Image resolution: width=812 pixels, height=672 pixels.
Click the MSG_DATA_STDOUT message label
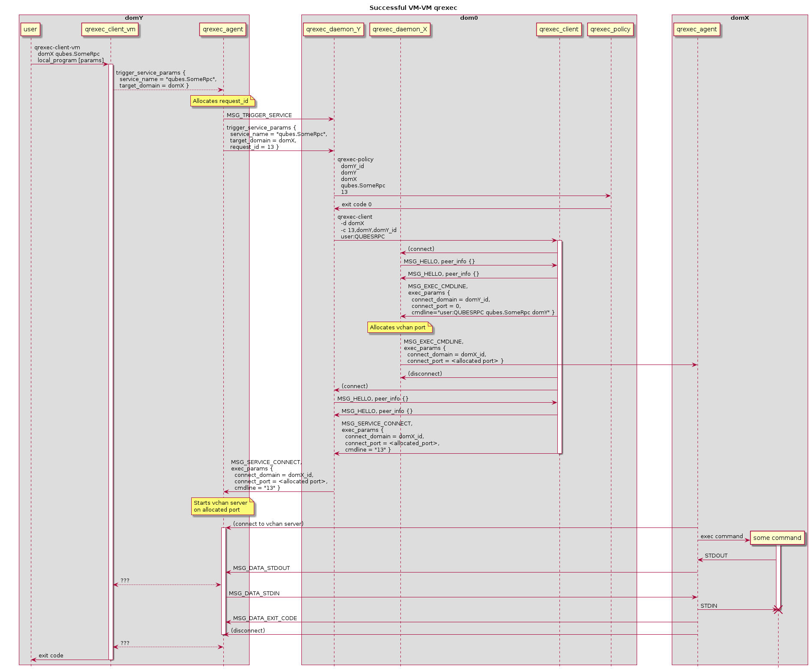tap(261, 568)
